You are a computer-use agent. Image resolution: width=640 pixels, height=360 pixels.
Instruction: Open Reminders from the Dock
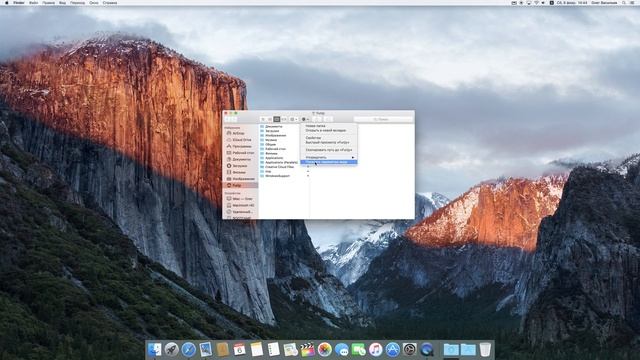pos(274,349)
